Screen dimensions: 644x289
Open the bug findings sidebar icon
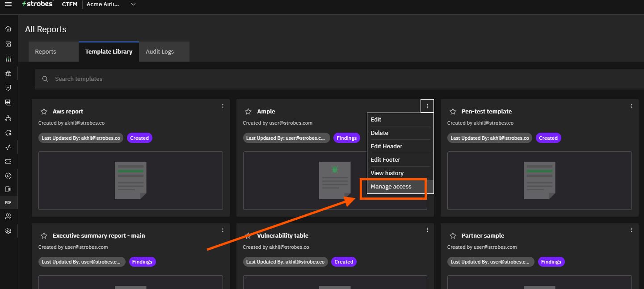coord(8,73)
